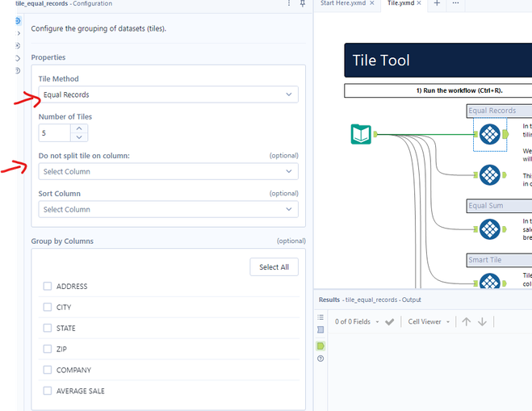This screenshot has width=532, height=411.
Task: Click the output anchor of Equal Records tile
Action: tap(505, 134)
